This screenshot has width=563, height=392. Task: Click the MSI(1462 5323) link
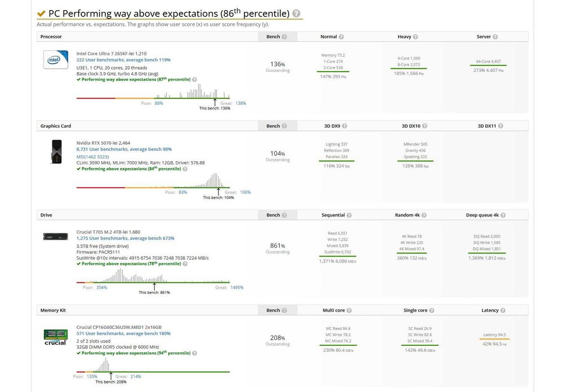pyautogui.click(x=93, y=156)
